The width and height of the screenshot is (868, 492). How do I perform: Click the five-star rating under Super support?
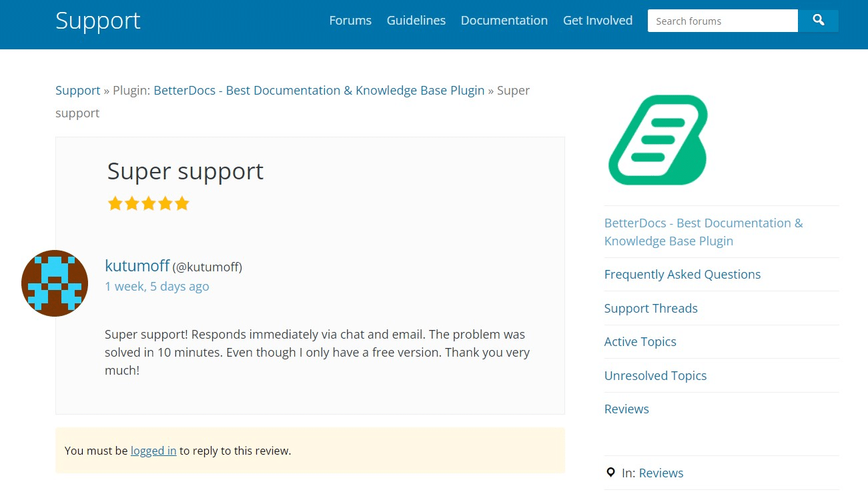tap(148, 203)
